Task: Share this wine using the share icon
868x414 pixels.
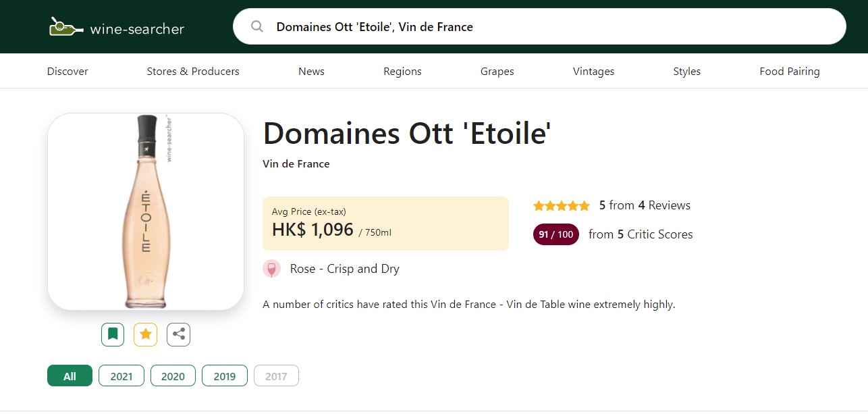Action: (x=179, y=334)
